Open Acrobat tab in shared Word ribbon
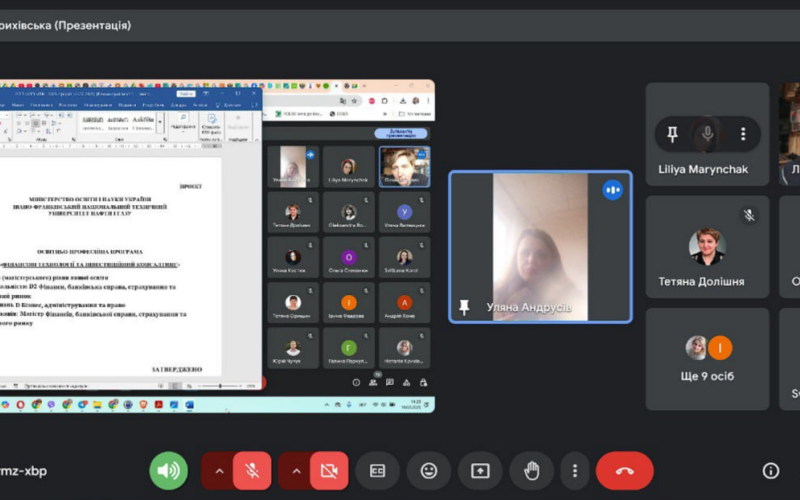 200,105
